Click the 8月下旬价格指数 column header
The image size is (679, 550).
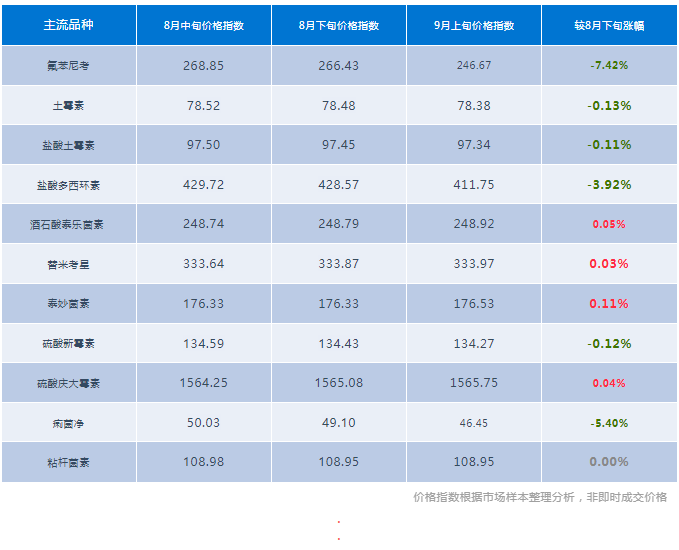[339, 25]
